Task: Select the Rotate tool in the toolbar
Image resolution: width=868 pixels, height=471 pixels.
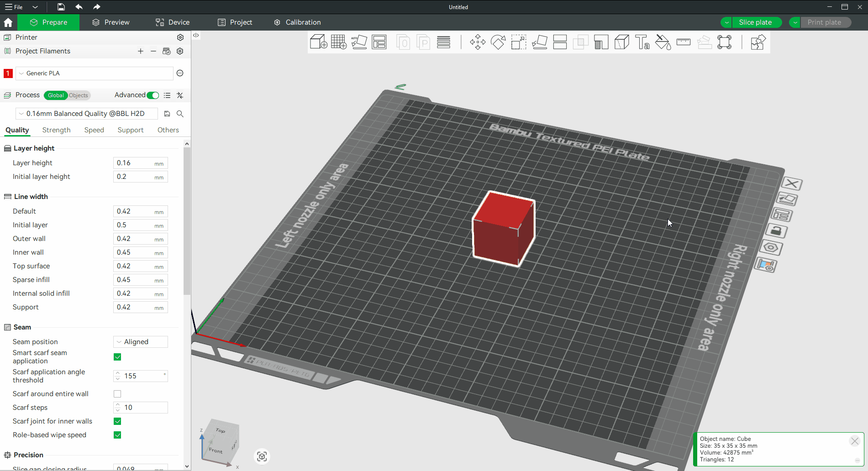Action: click(x=498, y=42)
